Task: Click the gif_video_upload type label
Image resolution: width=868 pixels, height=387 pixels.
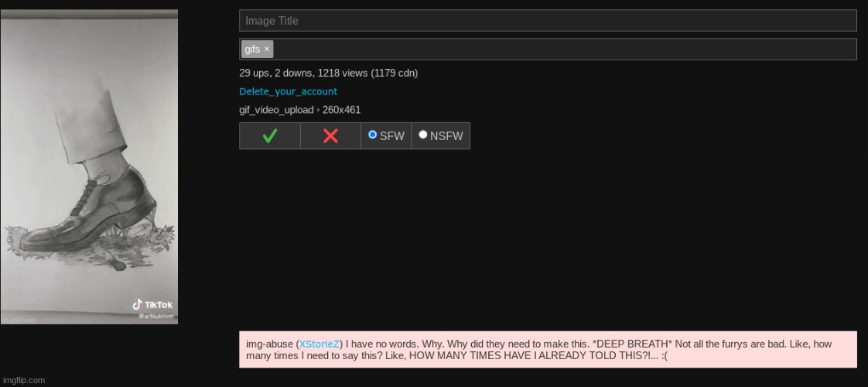Action: click(x=276, y=110)
